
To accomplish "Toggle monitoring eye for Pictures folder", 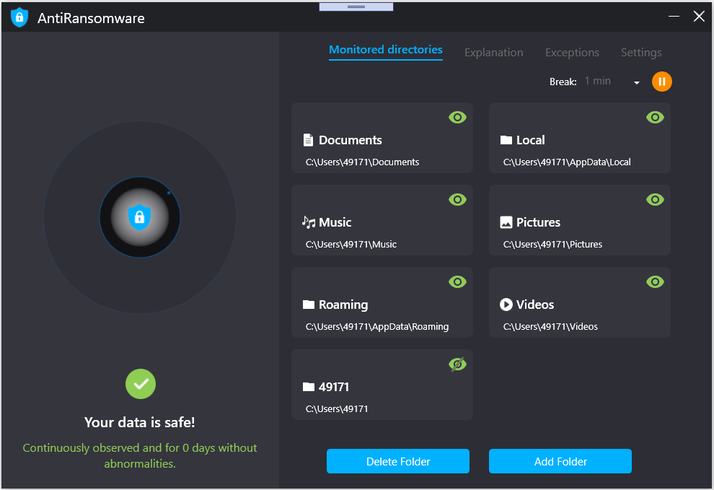I will click(655, 199).
